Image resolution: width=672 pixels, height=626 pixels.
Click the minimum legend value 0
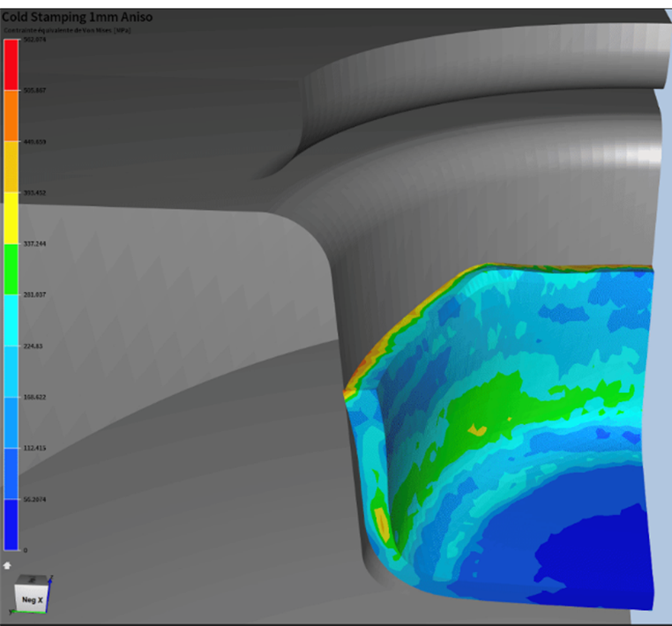tap(25, 549)
